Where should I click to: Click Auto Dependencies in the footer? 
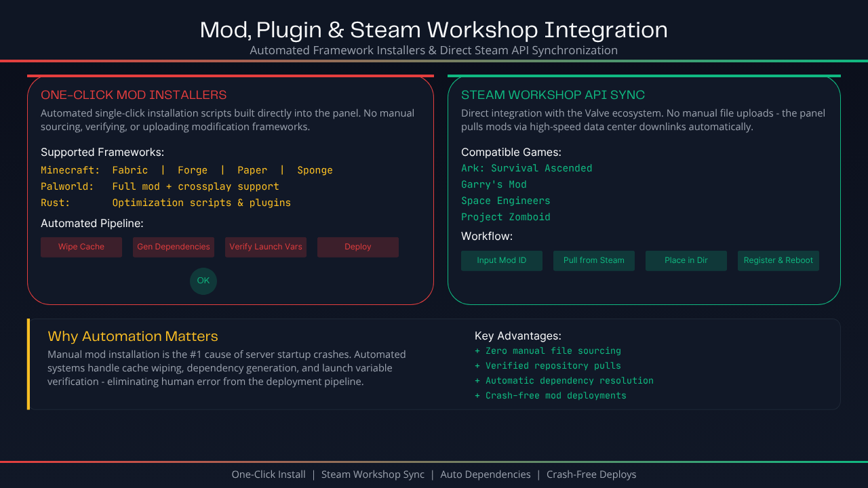point(486,474)
